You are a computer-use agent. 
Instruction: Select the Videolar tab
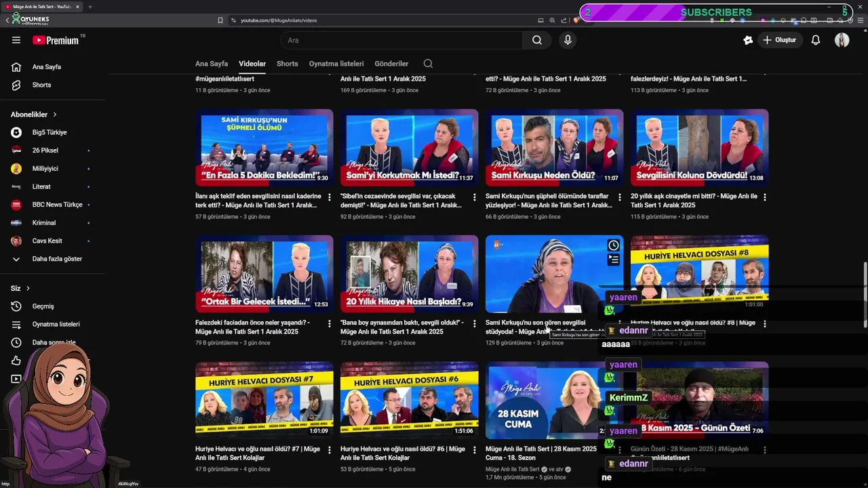[252, 64]
